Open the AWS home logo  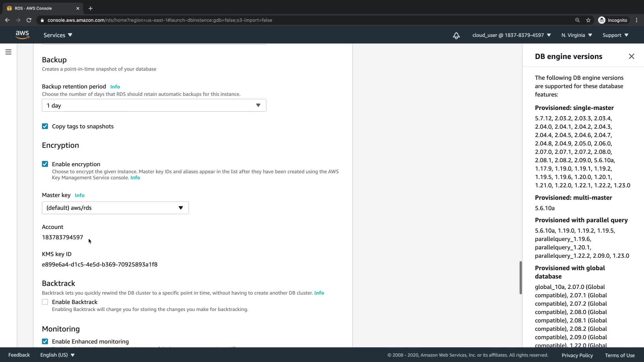click(22, 35)
